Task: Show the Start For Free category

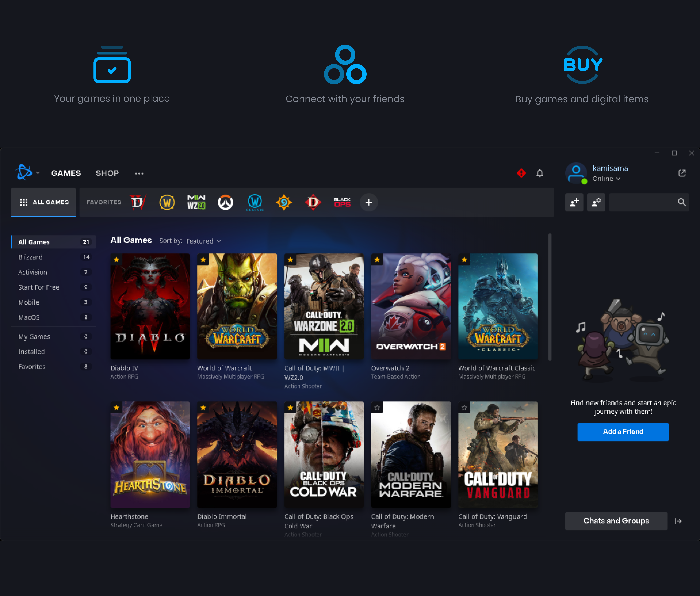Action: coord(53,287)
